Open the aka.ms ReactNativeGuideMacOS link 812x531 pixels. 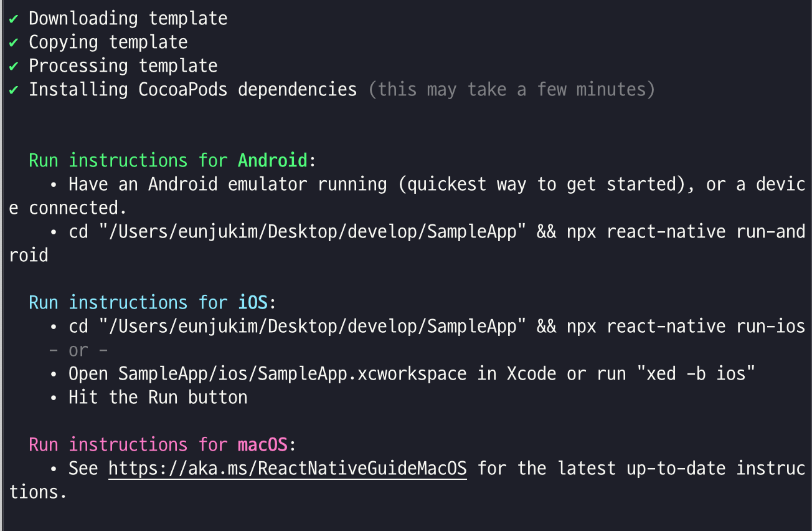coord(287,468)
